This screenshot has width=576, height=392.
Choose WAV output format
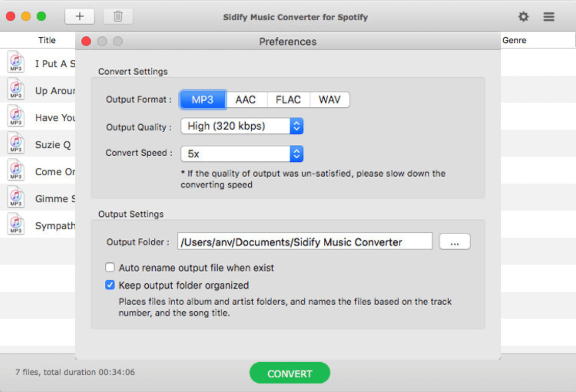pyautogui.click(x=330, y=100)
